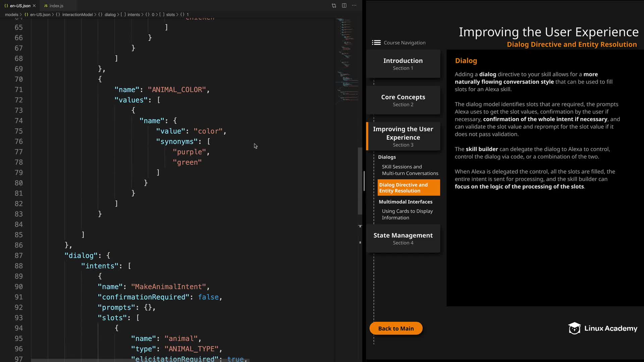Click the Linux Academy owl logo
Viewport: 644px width, 362px height.
(x=574, y=328)
